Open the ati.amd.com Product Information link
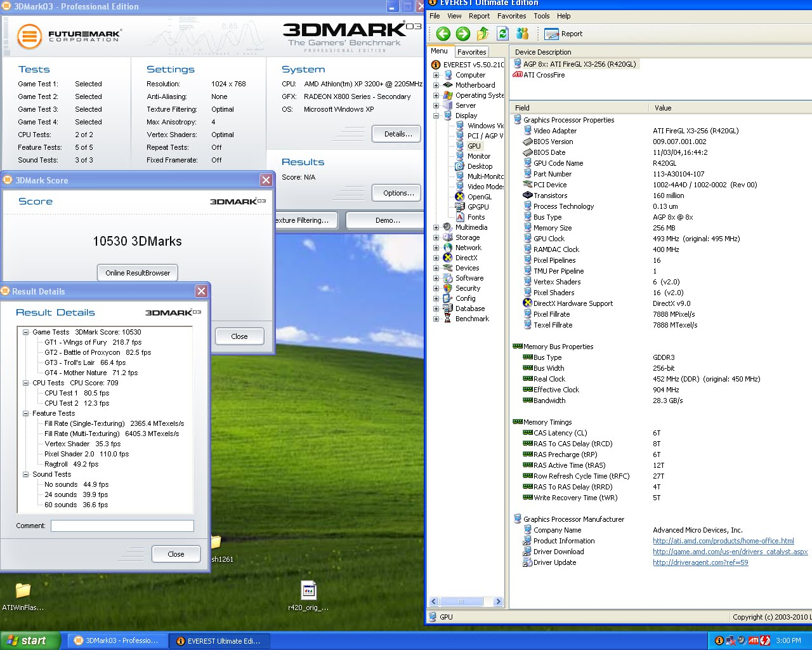 pos(723,541)
